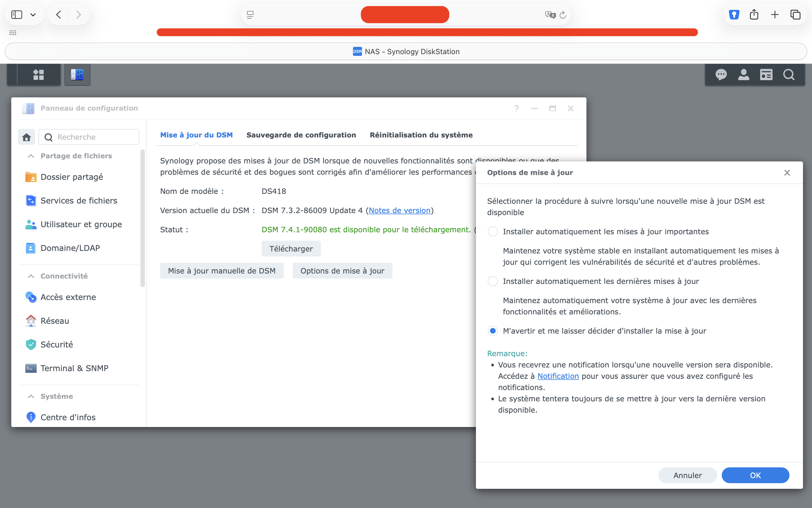Go to Control Panel home
Screen dimensions: 812x508
27,137
